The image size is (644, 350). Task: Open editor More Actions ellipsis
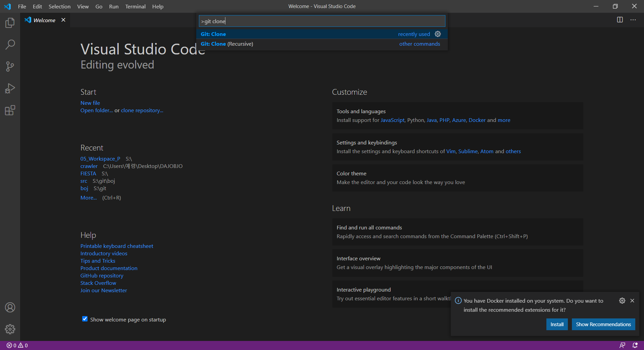click(633, 20)
